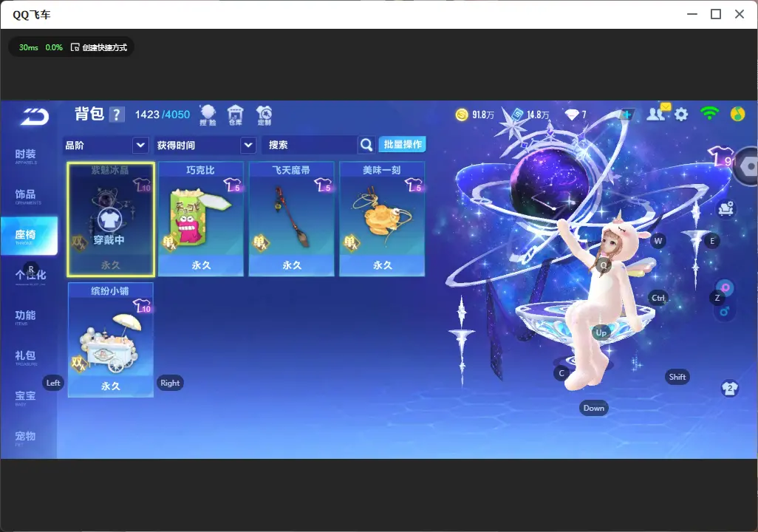The height and width of the screenshot is (532, 758).
Task: Click the E key overlay button
Action: point(712,241)
